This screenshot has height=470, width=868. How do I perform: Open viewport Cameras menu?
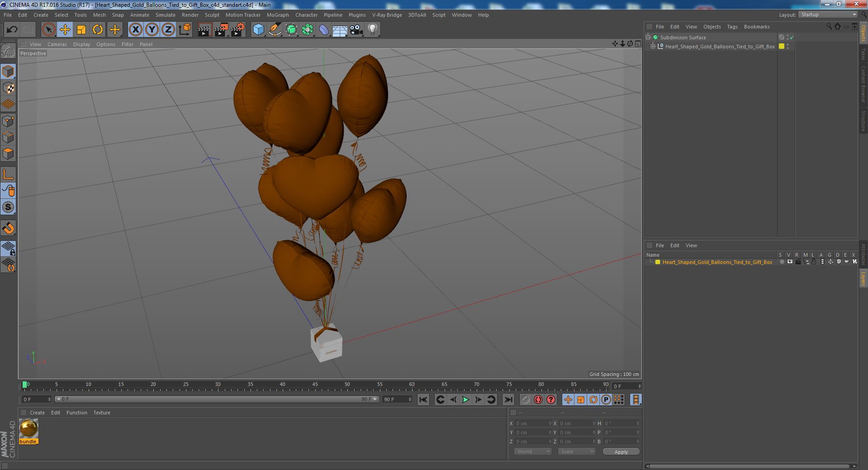point(57,44)
